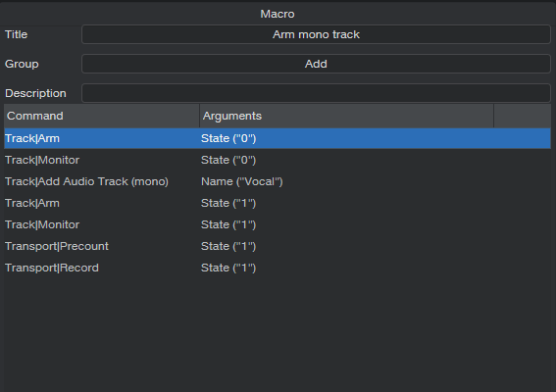Select the second Track|Arm command row

coord(278,203)
